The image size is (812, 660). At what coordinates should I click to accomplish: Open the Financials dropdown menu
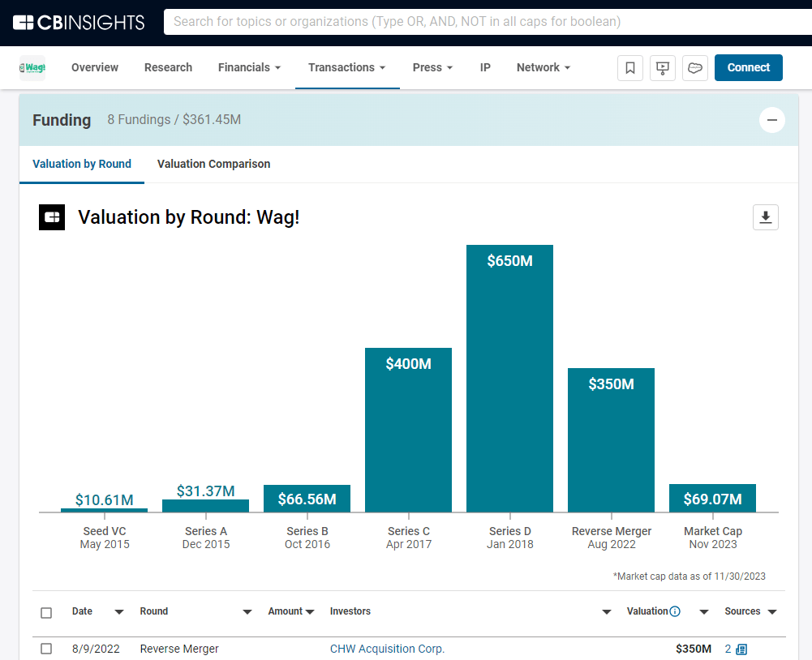click(249, 67)
